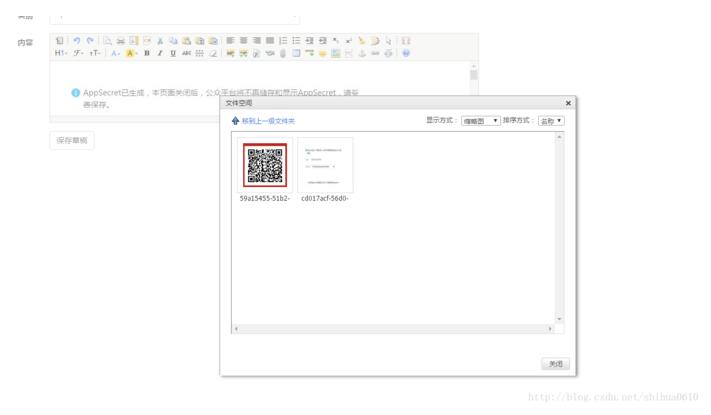This screenshot has height=415, width=711.
Task: Click file list scrollbar down arrow
Action: point(559,319)
